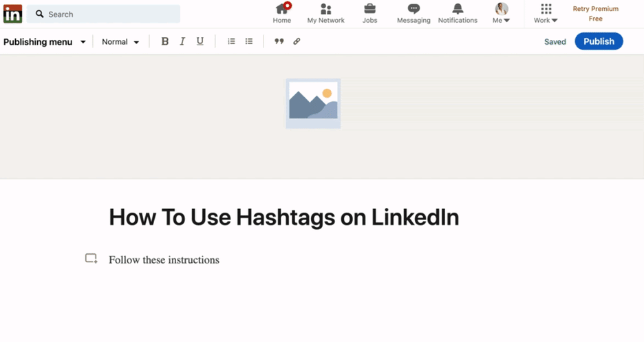Insert a block quote
This screenshot has height=342, width=644.
click(x=279, y=41)
